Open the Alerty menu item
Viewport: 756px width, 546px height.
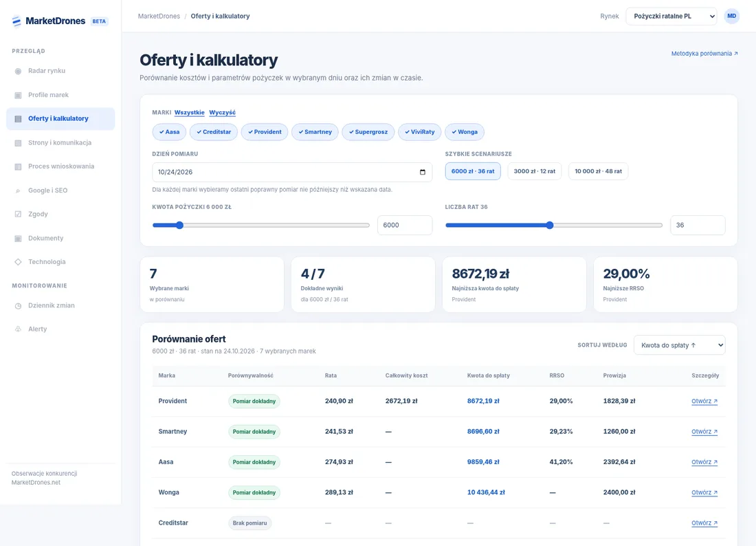(x=60, y=329)
